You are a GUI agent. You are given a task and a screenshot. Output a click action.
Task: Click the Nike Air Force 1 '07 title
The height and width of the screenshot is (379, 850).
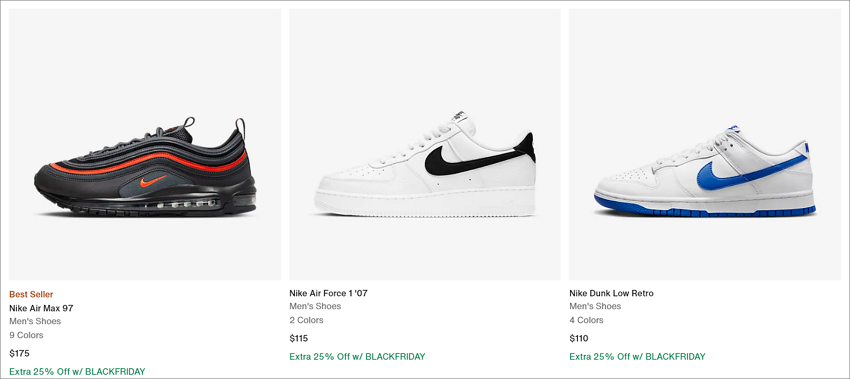[x=328, y=293]
